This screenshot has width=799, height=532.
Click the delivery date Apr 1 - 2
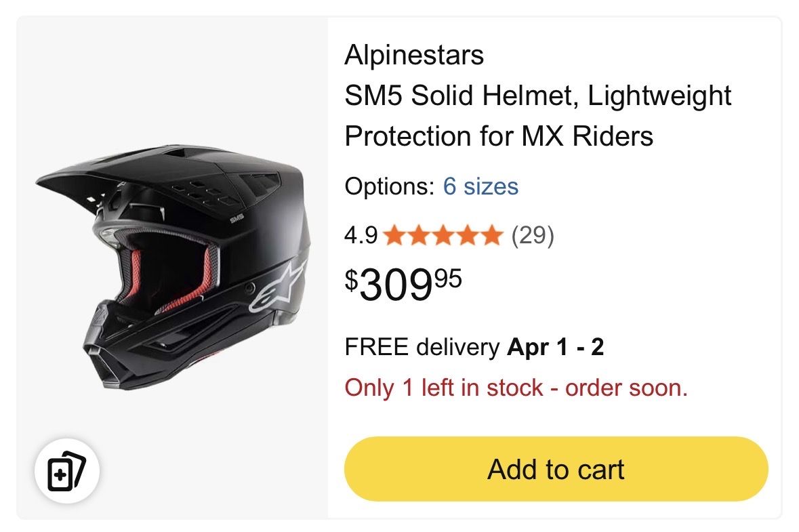[556, 348]
